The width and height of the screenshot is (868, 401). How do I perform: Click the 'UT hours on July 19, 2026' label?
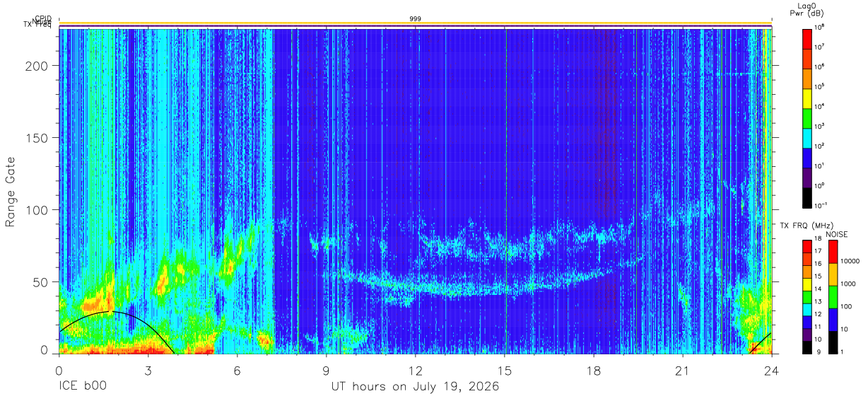coord(416,387)
